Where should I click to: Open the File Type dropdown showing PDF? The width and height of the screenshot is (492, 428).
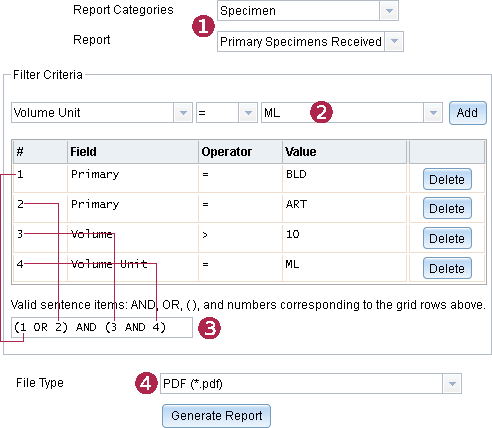coord(311,384)
